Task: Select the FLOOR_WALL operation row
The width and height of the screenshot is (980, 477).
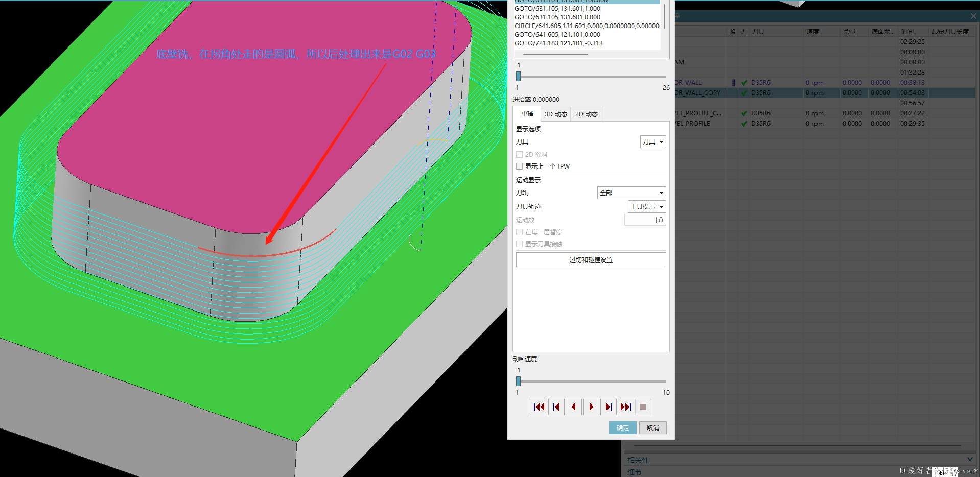Action: pos(825,83)
